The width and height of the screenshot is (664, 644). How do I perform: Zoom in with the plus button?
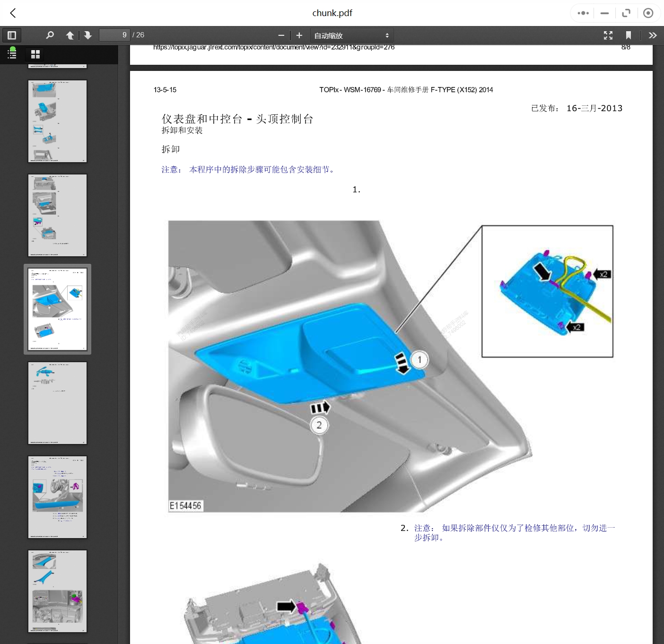pos(299,35)
